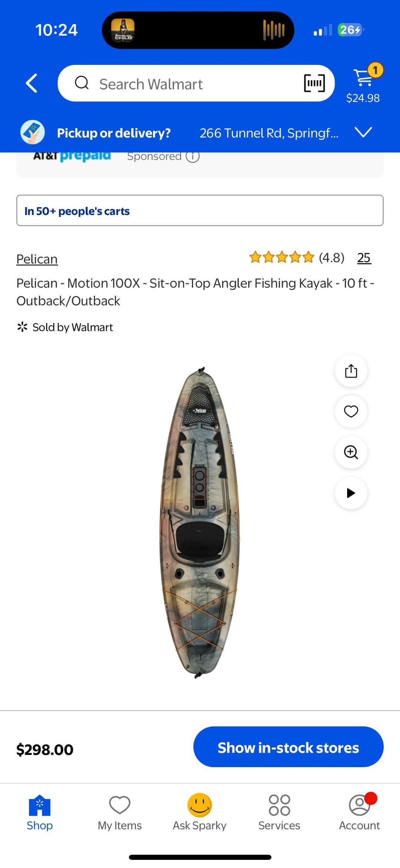Add kayak to favorites with heart icon
400x868 pixels.
pos(351,411)
